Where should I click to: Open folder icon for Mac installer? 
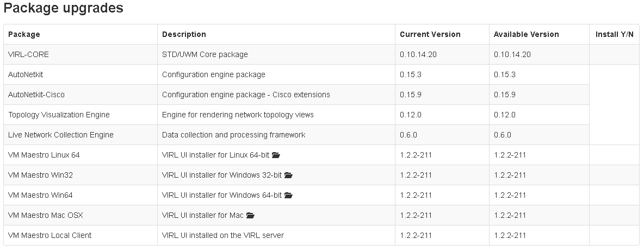(x=251, y=215)
